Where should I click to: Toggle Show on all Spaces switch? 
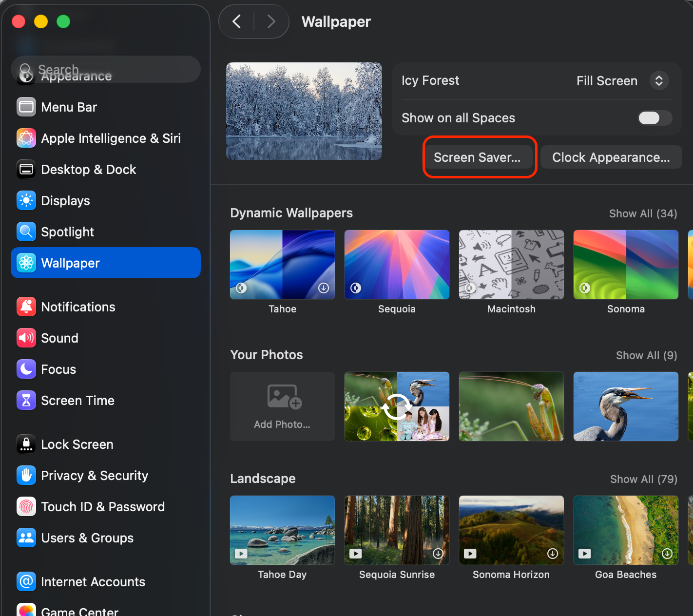click(x=655, y=118)
